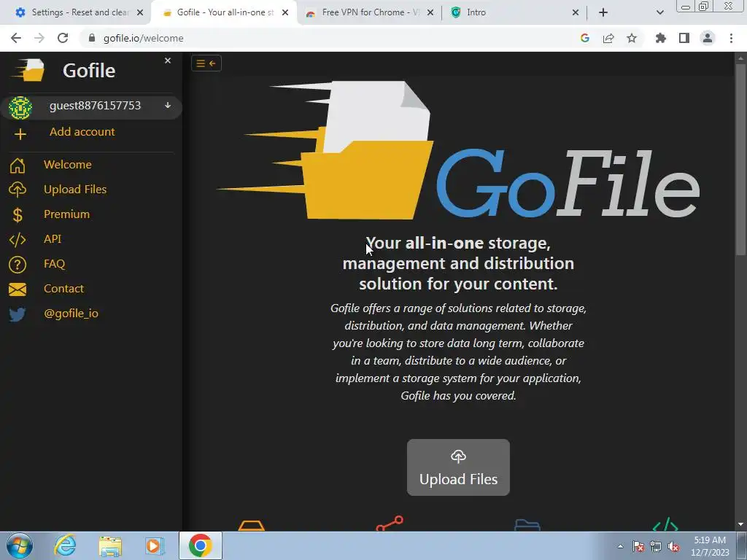Close the Settings tab
Image resolution: width=747 pixels, height=560 pixels.
(x=140, y=12)
